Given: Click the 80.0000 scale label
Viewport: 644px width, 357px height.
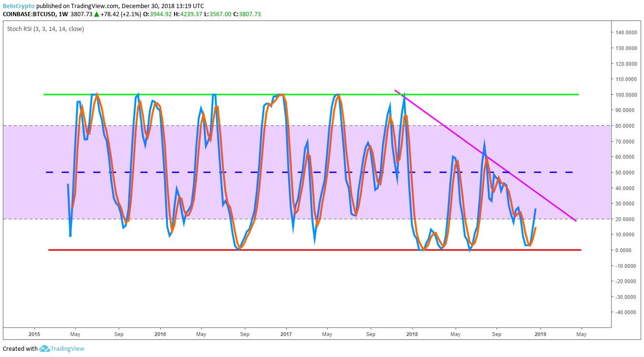Looking at the screenshot, I should pyautogui.click(x=626, y=126).
